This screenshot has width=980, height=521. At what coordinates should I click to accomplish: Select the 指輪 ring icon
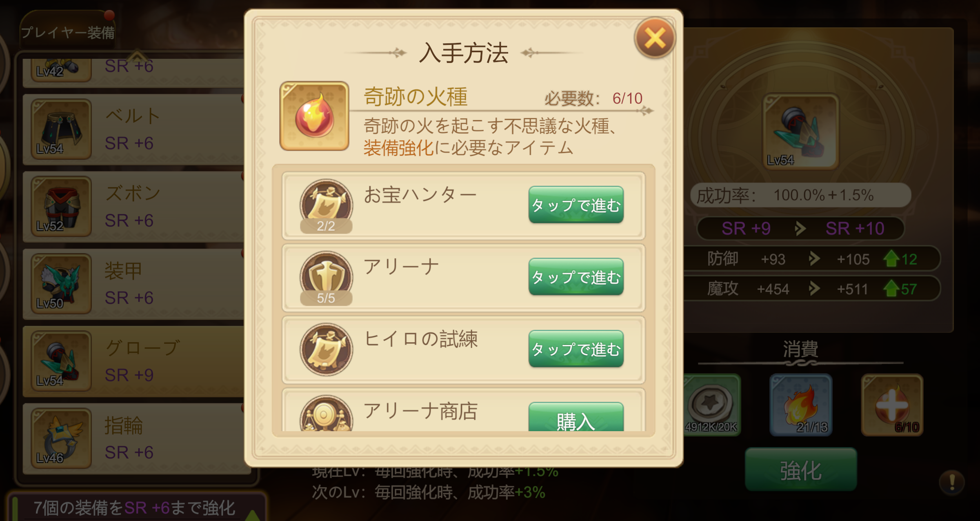pyautogui.click(x=61, y=439)
